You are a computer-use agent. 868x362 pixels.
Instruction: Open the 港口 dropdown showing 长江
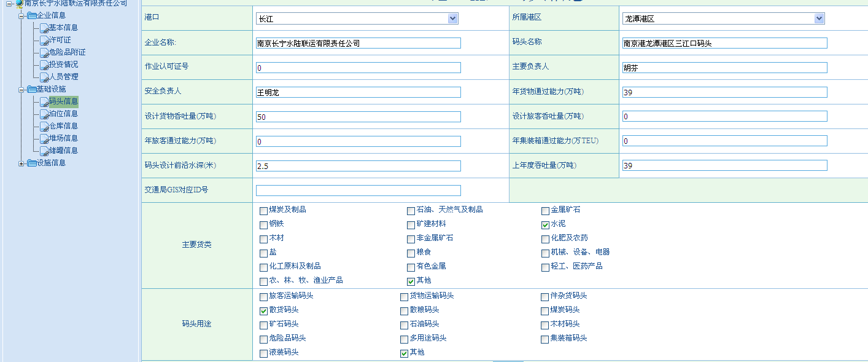452,19
